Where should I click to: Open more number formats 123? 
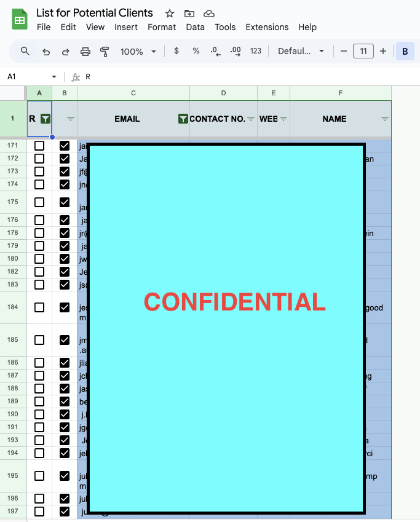coord(255,51)
